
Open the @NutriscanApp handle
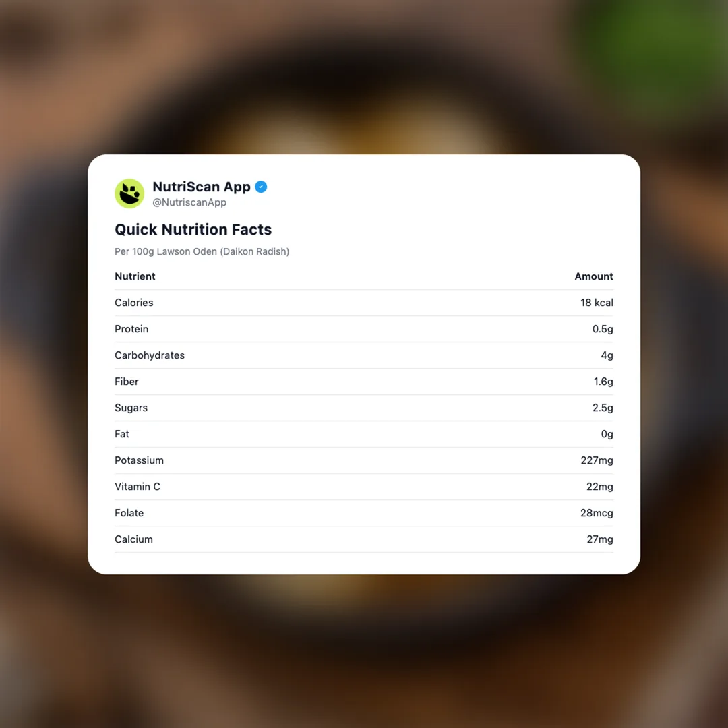189,202
